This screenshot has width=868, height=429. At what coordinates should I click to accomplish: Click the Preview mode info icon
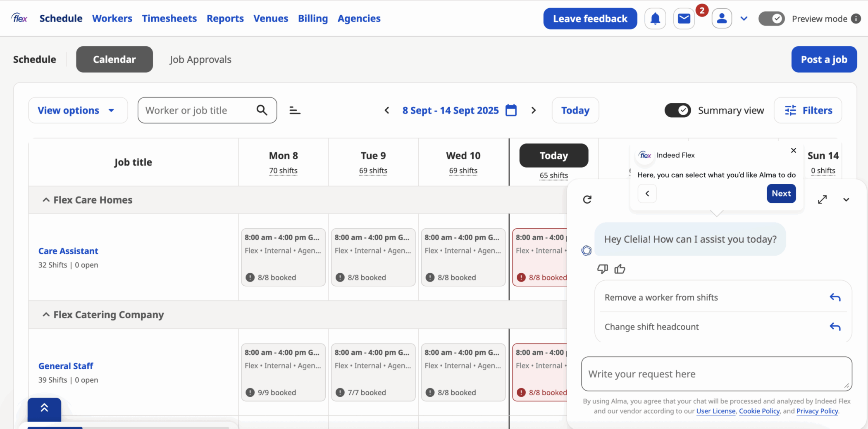click(x=856, y=19)
